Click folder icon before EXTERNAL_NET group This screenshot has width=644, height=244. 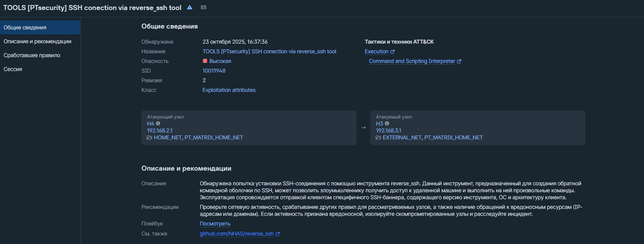(378, 137)
